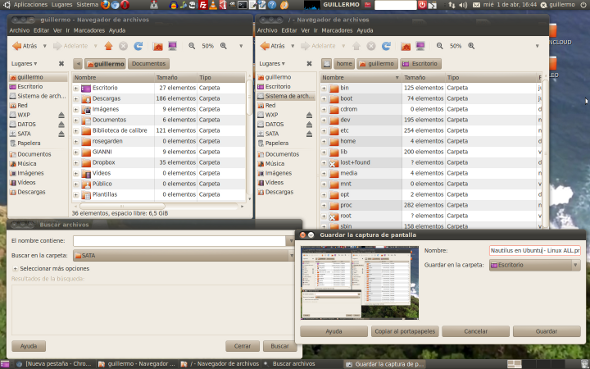Select Escritorio path button in root (/) window
Viewport: 590px width, 369px height.
[x=421, y=64]
